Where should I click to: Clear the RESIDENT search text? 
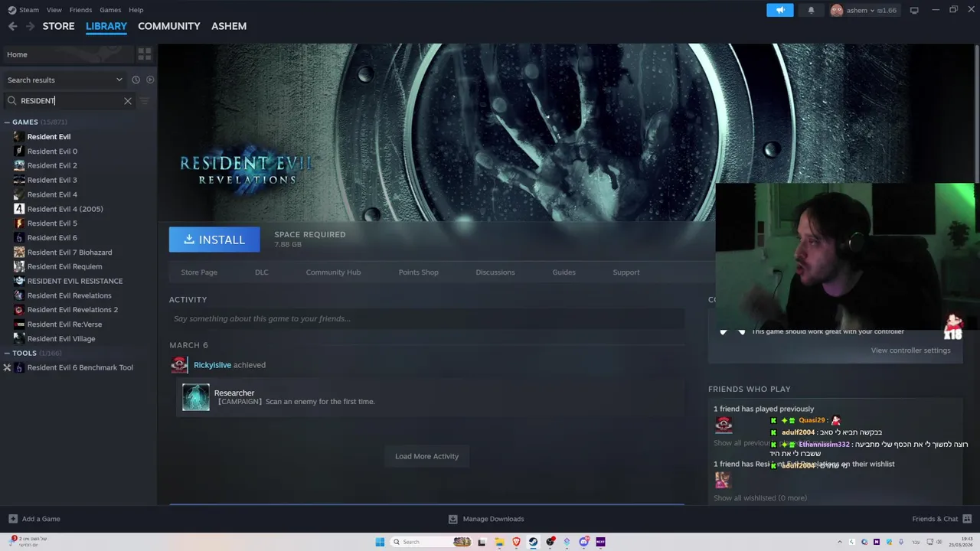click(128, 101)
